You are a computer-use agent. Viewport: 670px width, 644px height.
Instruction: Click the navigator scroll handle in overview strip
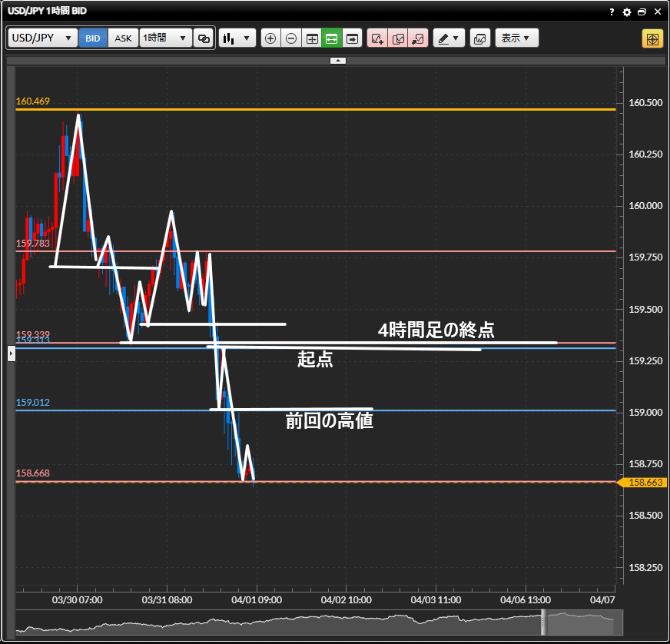[544, 621]
